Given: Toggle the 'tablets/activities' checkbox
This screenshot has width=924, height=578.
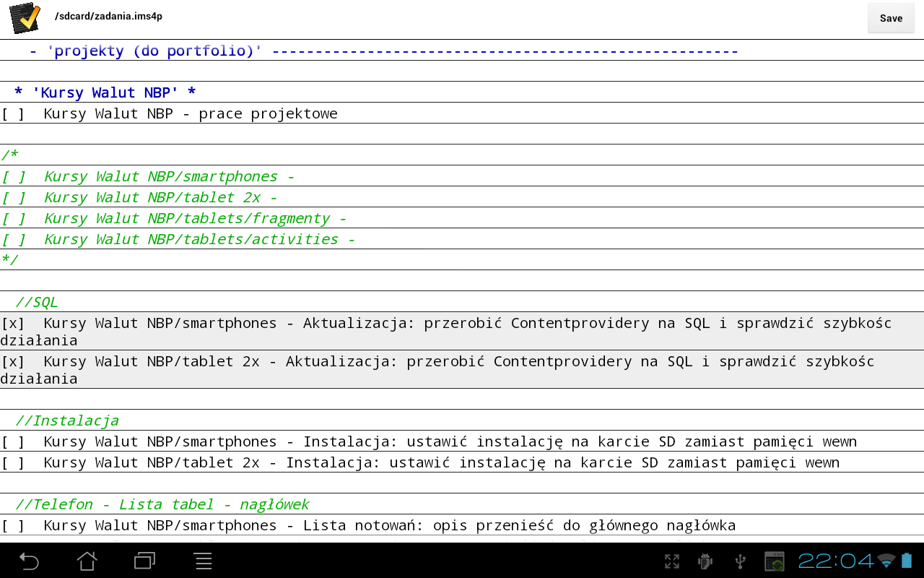Looking at the screenshot, I should tap(13, 239).
